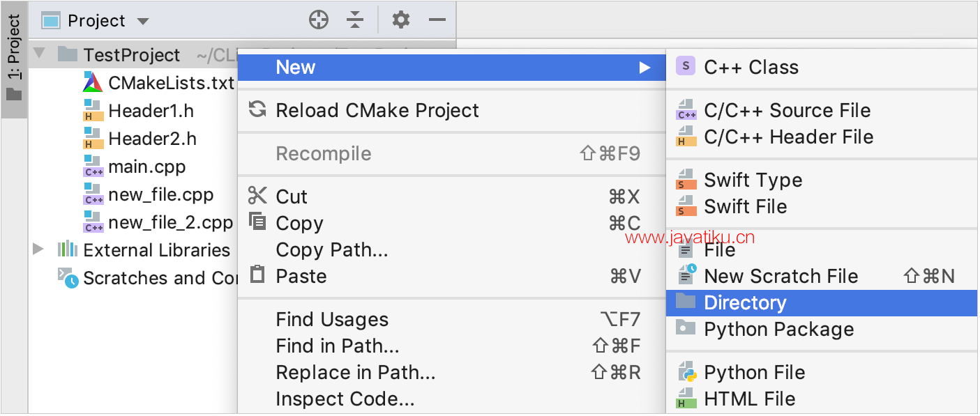Viewport: 980px width, 416px height.
Task: Open the Project view dropdown arrow
Action: click(x=143, y=22)
